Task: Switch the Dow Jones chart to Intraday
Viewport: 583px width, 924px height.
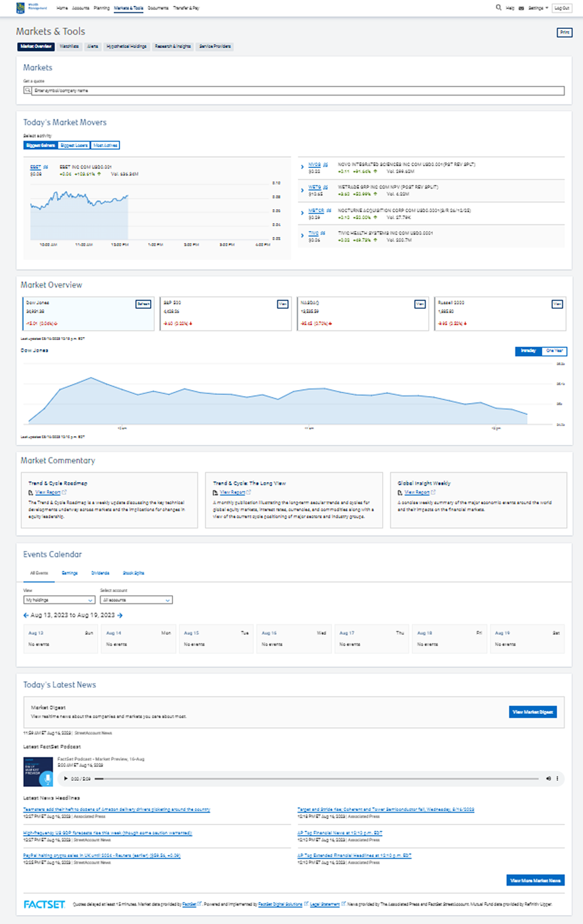Action: (528, 351)
